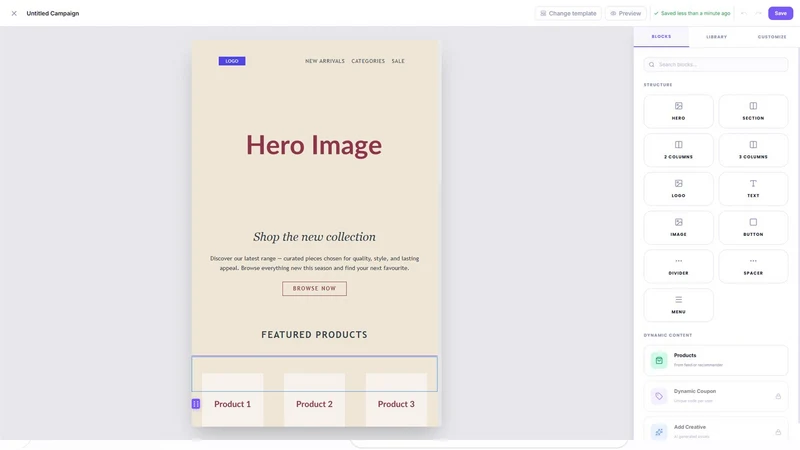Save the campaign
Image resolution: width=800 pixels, height=450 pixels.
[780, 13]
